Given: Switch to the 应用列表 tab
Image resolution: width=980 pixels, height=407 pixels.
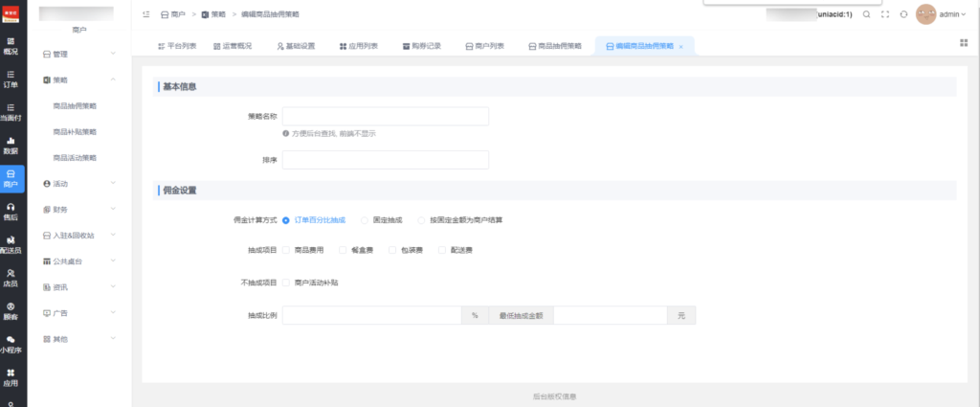Looking at the screenshot, I should (359, 46).
